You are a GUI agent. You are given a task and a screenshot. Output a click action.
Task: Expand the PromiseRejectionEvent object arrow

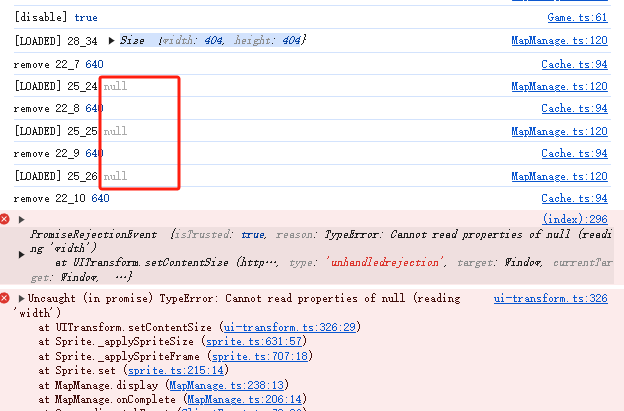pyautogui.click(x=21, y=255)
